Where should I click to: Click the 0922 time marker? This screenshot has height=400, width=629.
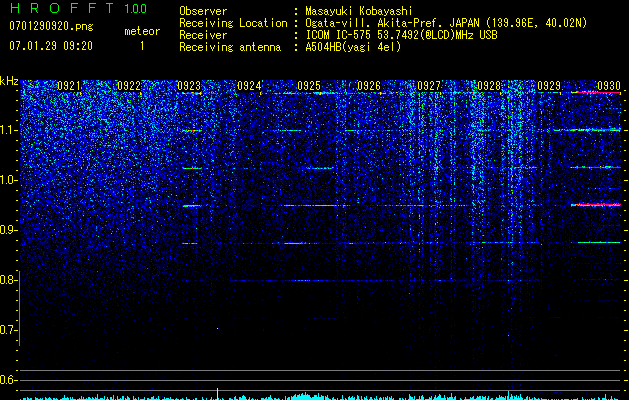129,86
